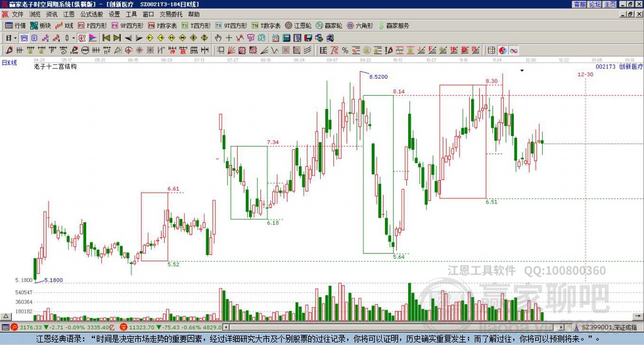The width and height of the screenshot is (644, 345).
Task: Open the 江恩轮 Gann wheel
Action: point(299,25)
